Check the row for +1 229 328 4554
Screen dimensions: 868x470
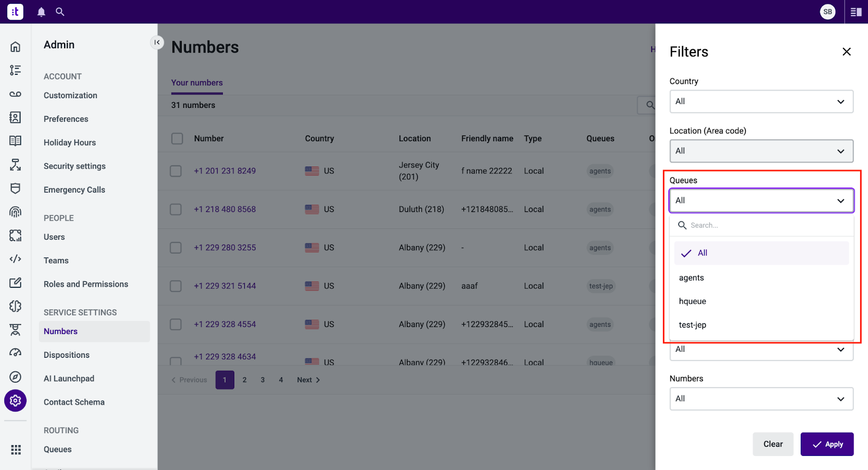(x=176, y=324)
